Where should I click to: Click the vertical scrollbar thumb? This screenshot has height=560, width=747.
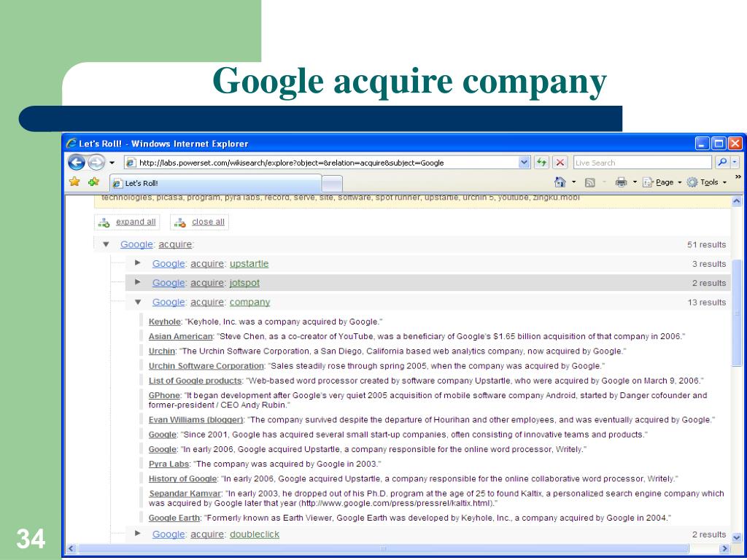tap(737, 313)
